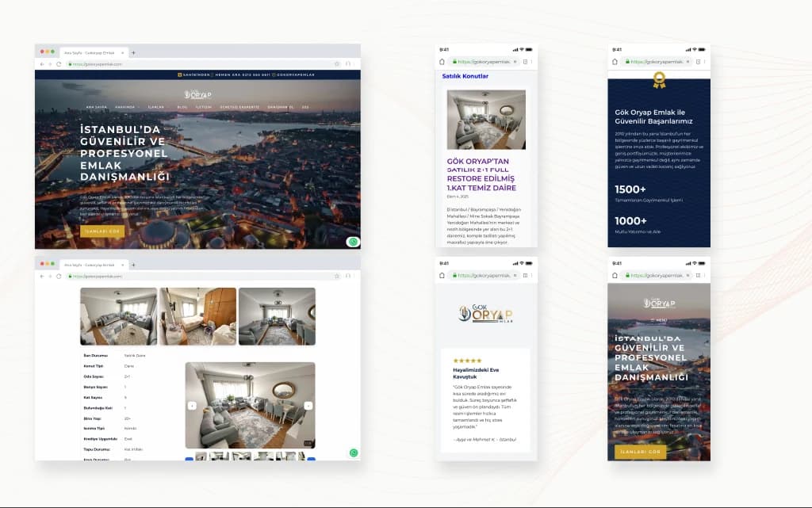Open the Blog menu item

[182, 107]
